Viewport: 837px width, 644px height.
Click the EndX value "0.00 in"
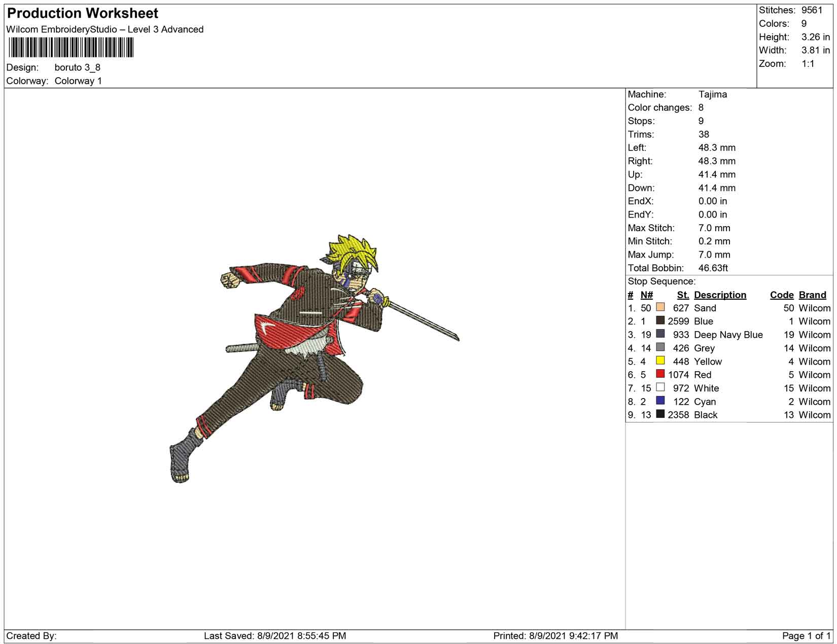coord(713,201)
